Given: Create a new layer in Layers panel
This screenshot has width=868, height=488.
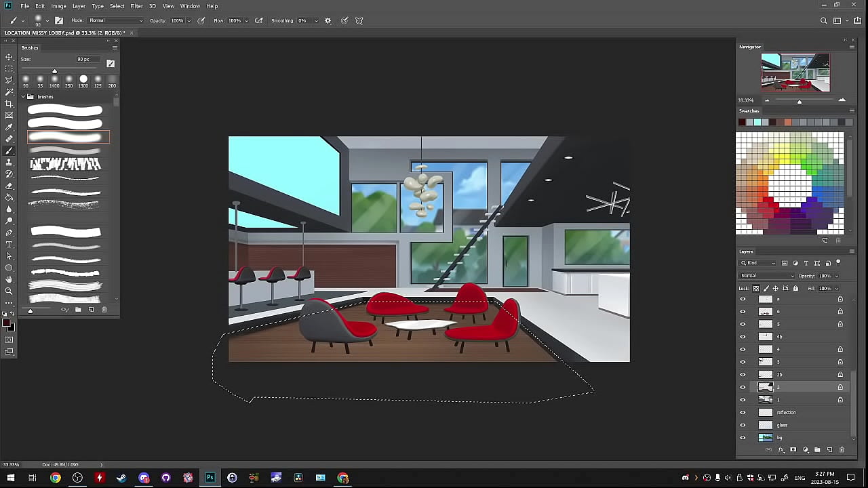Looking at the screenshot, I should tap(829, 450).
